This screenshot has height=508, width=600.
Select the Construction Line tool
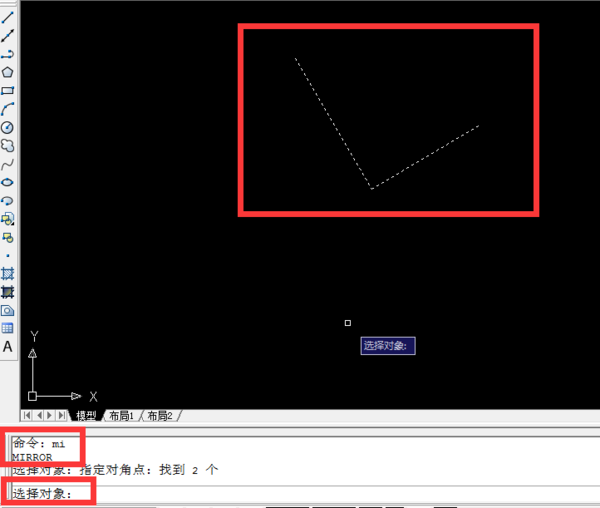[x=8, y=36]
